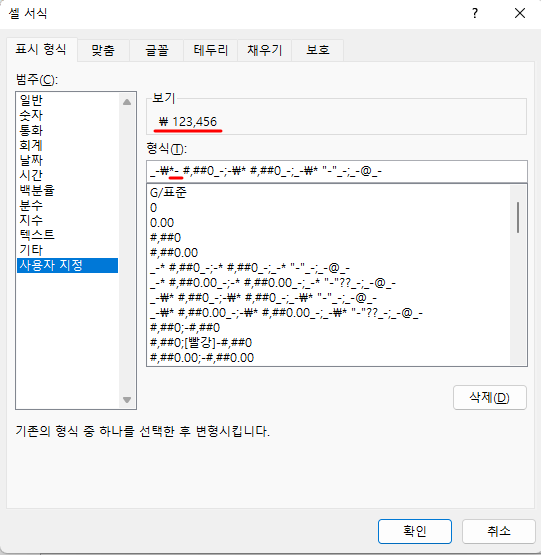Screen dimensions: 541x555
Task: Close the 셀 서식 dialog
Action: 520,13
